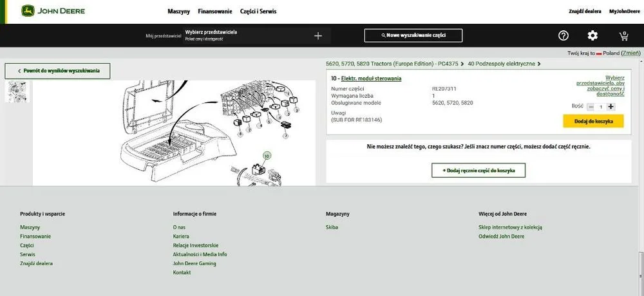Select part number RE207311 text
Image resolution: width=644 pixels, height=296 pixels.
(444, 89)
